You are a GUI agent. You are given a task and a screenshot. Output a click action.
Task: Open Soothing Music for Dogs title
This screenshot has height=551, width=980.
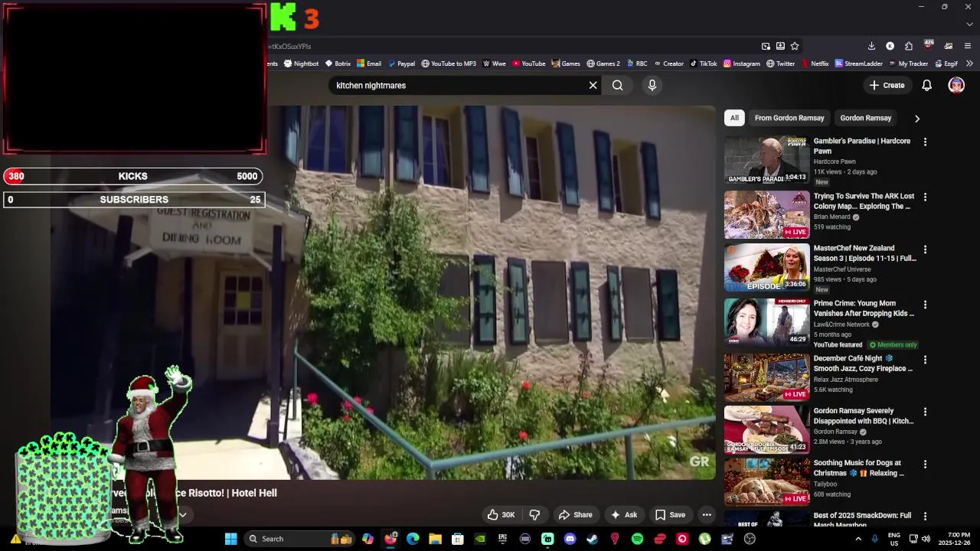tap(859, 468)
